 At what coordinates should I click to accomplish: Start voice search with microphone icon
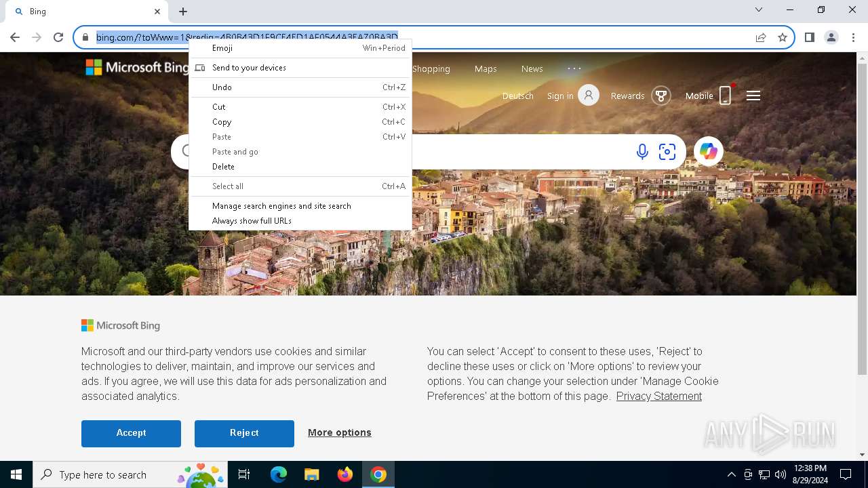(x=642, y=152)
